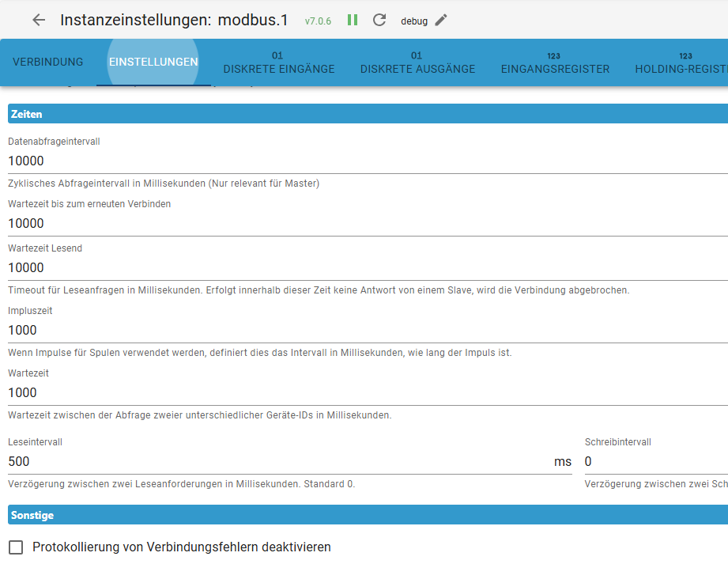Edit the Impluszeit field
The width and height of the screenshot is (728, 564).
pos(368,331)
